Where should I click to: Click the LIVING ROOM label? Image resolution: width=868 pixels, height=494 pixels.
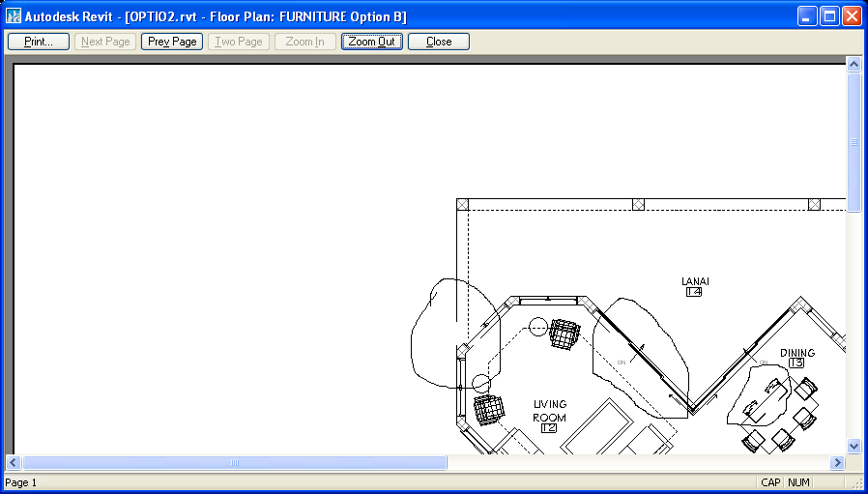[x=549, y=411]
